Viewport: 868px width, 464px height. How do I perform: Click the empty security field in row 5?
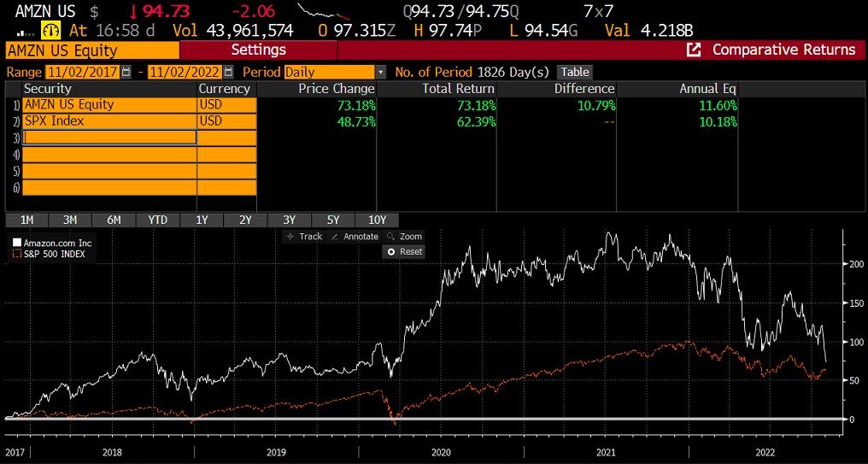pos(109,171)
